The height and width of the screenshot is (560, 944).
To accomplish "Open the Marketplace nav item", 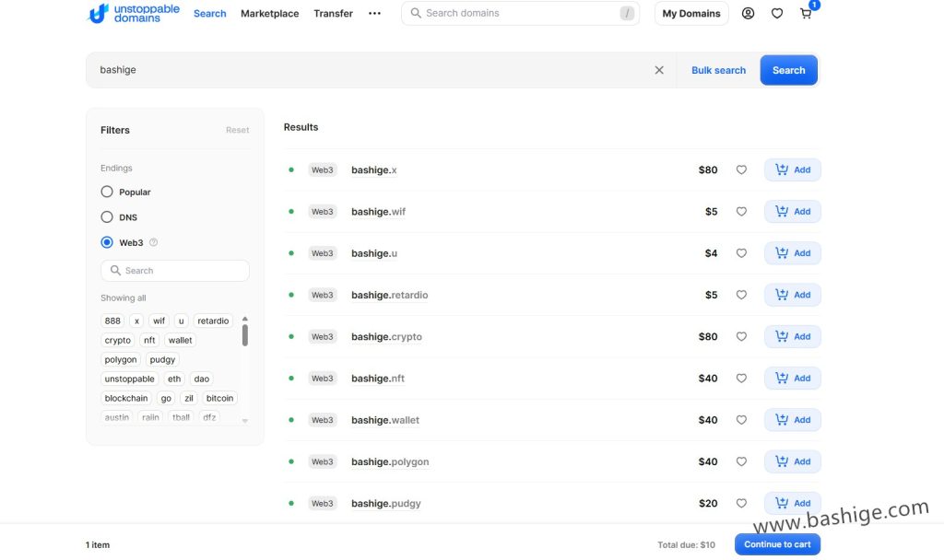I will (x=270, y=13).
